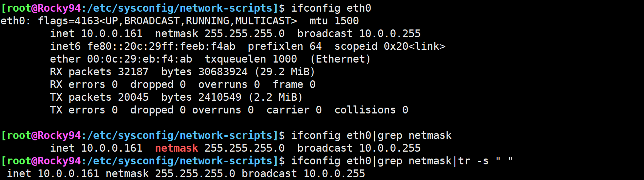Click the txqueuelen 1000 value

tap(251, 59)
